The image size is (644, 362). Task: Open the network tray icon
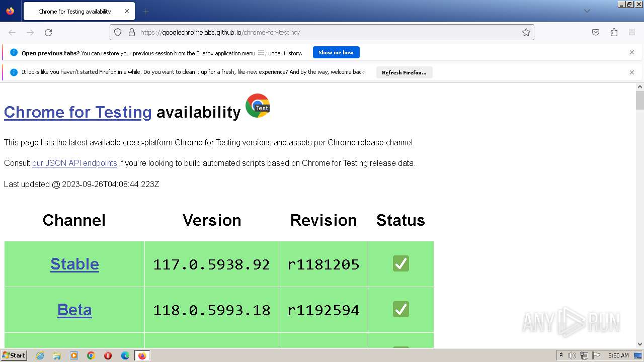[584, 355]
